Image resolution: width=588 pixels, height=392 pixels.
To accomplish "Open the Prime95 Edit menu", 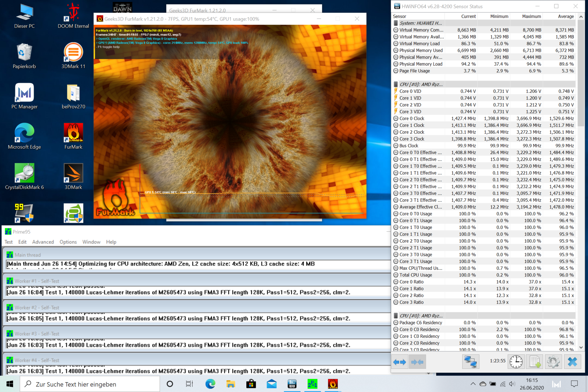I will (x=22, y=242).
